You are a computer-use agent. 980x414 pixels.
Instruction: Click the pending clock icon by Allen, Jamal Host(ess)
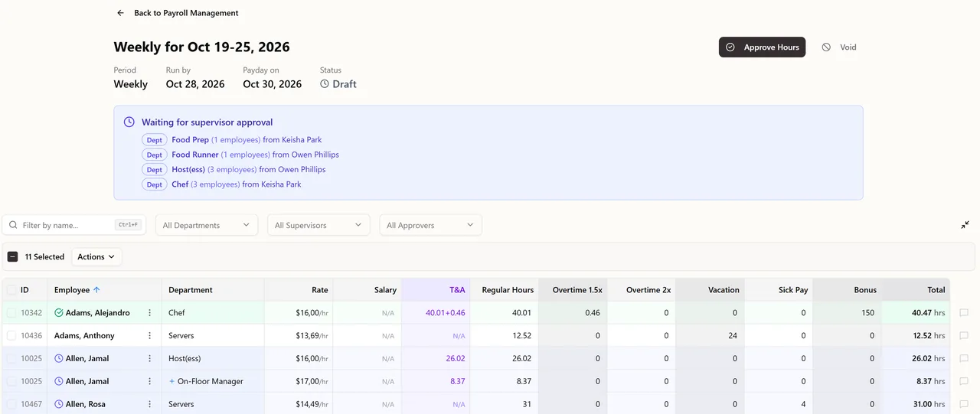[x=59, y=358]
